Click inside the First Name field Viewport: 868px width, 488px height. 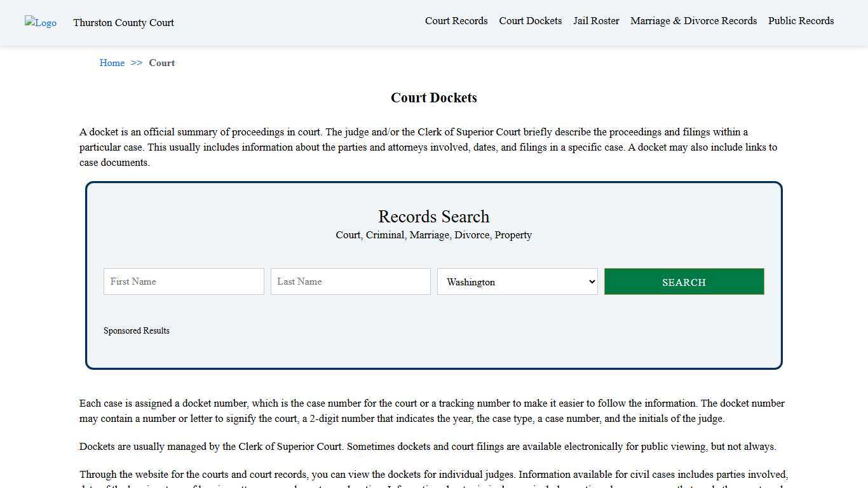[x=183, y=281]
